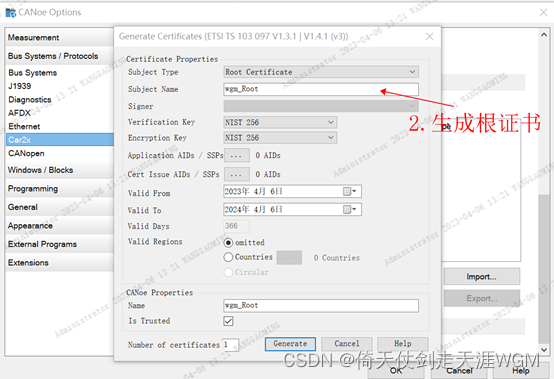Click the Valid To date field
554x379 pixels.
[292, 209]
